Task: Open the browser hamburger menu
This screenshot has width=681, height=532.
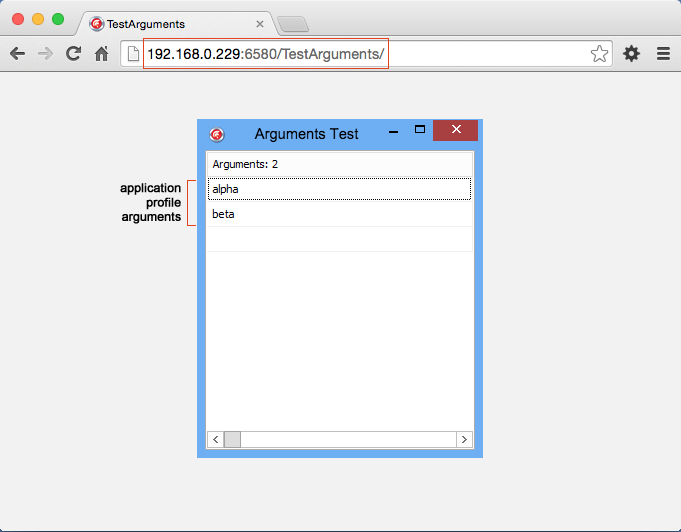Action: pyautogui.click(x=663, y=54)
